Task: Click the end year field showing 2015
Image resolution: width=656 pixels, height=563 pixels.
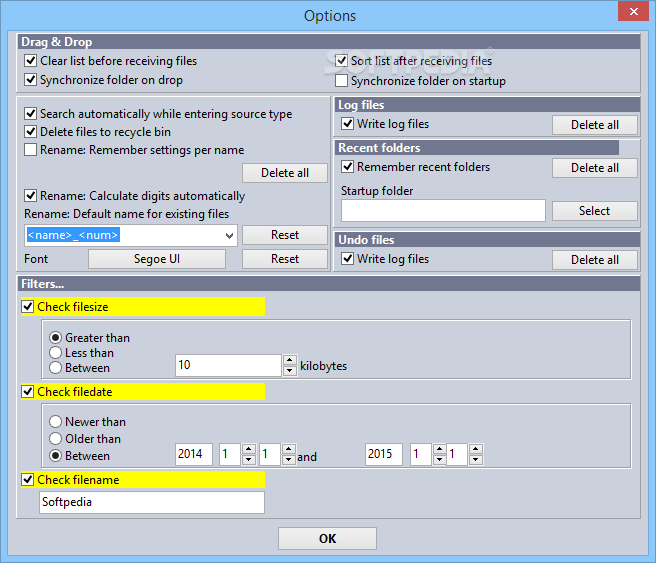Action: point(384,454)
